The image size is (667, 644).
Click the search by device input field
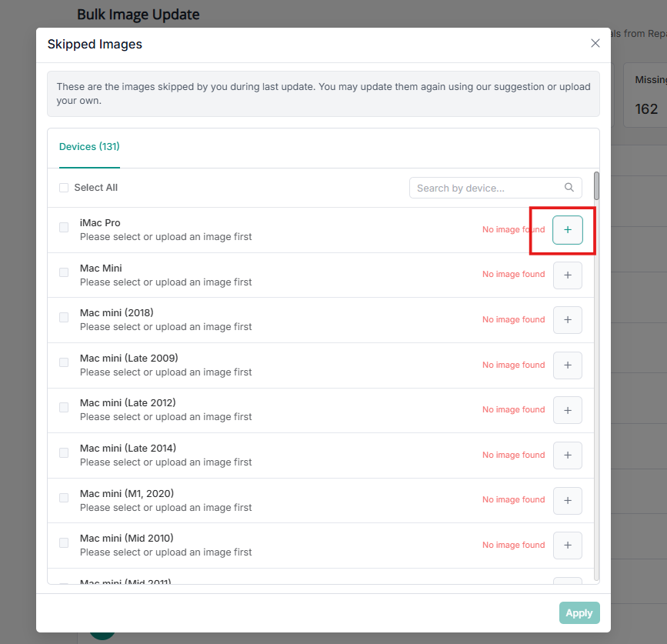(x=485, y=187)
